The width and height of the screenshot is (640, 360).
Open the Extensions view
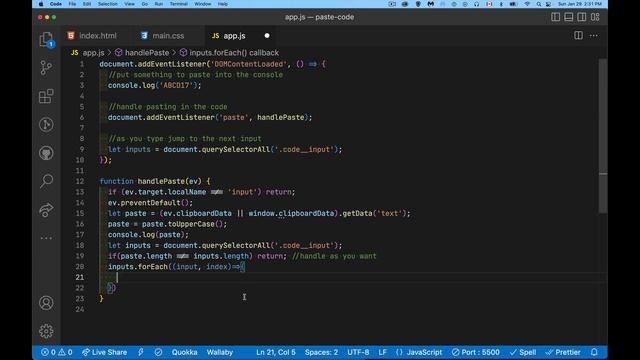click(x=46, y=96)
